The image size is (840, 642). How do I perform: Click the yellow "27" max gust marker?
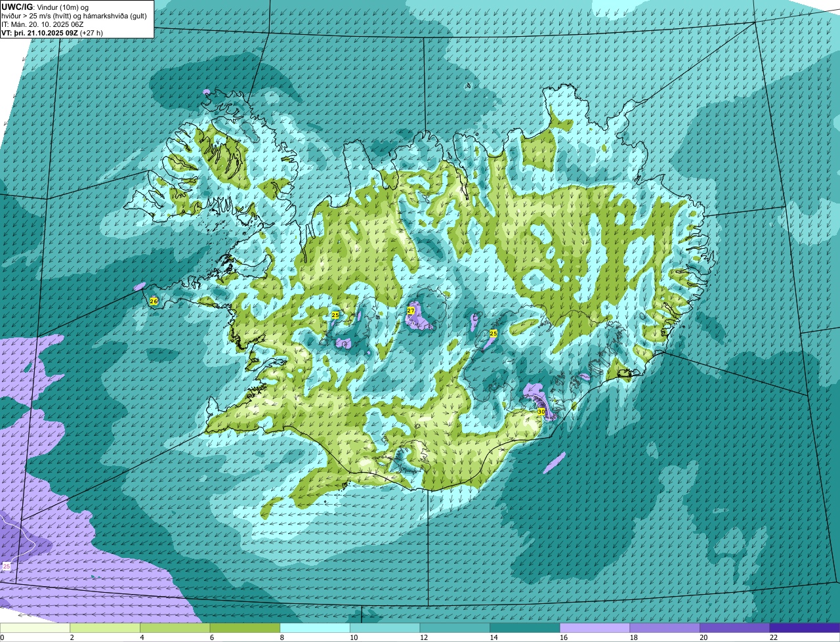coord(411,310)
